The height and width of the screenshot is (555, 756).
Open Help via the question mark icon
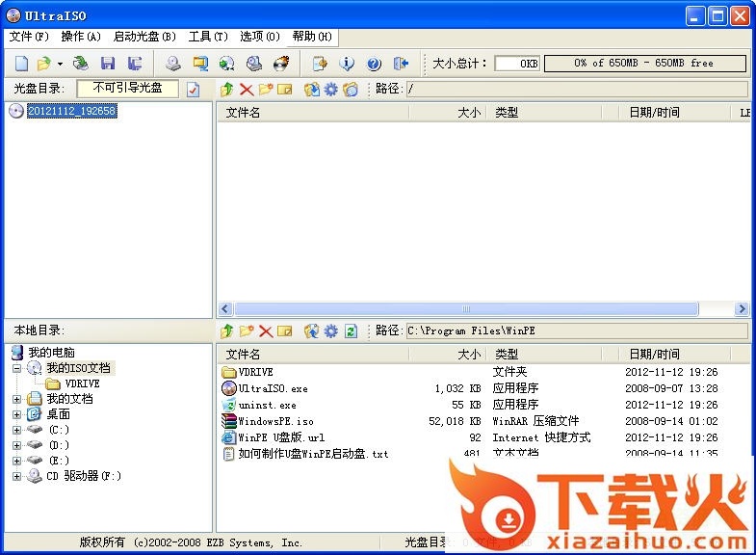(374, 64)
